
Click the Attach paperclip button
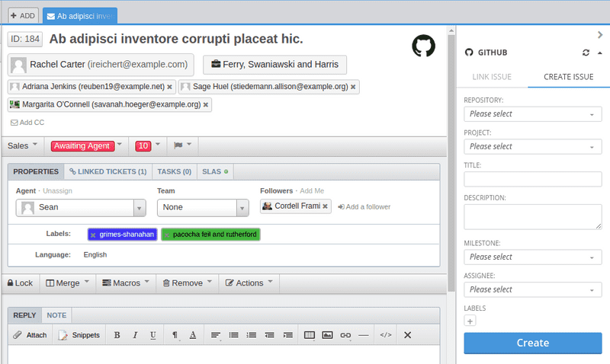[x=30, y=335]
